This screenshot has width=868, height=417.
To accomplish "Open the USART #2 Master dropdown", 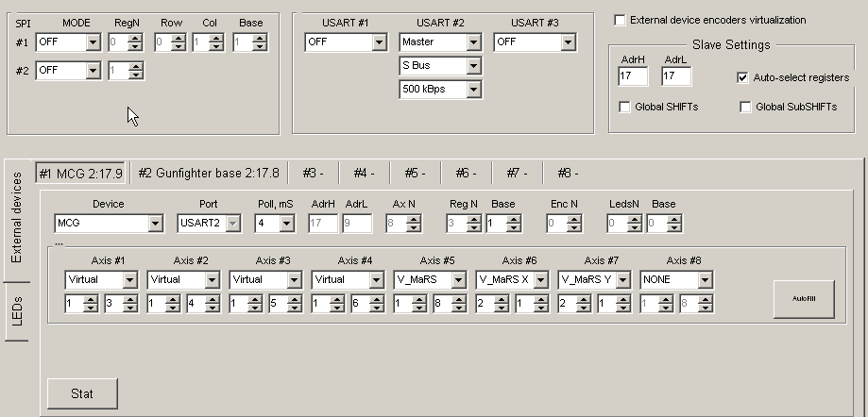I will [x=473, y=42].
